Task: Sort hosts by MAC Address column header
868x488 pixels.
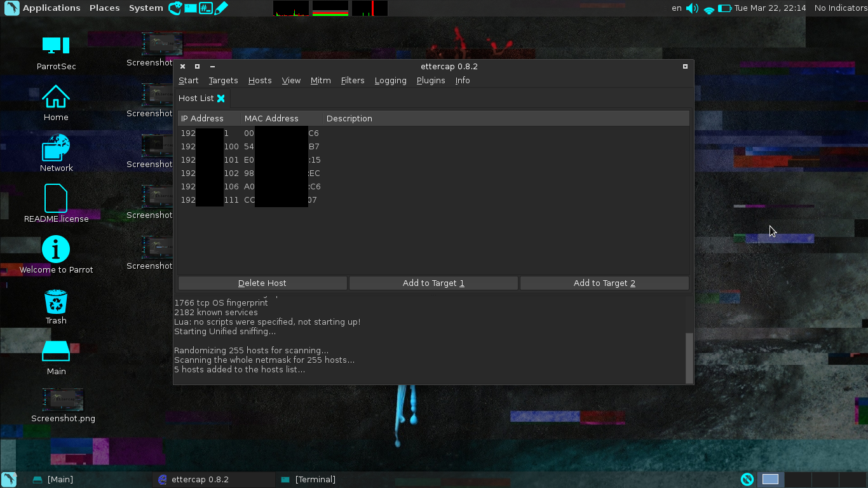Action: pos(282,119)
